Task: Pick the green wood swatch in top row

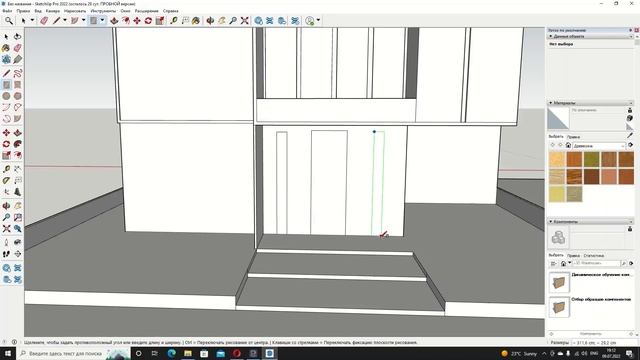Action: pos(591,160)
